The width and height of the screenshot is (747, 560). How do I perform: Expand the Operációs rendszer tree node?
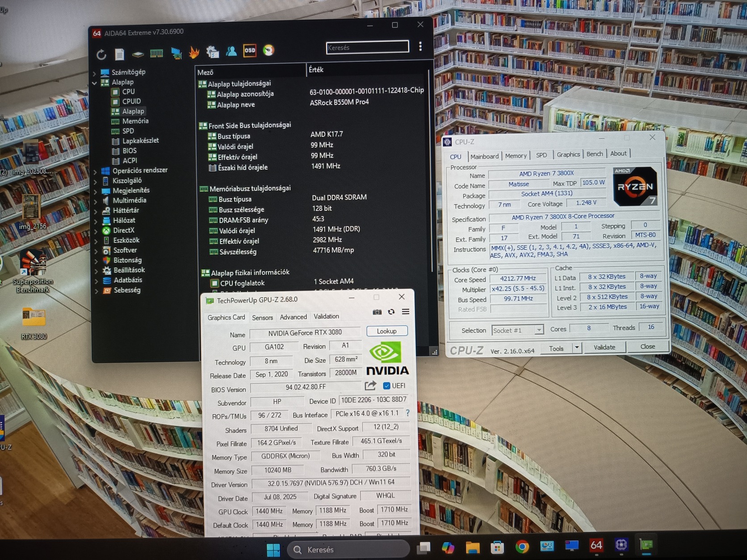click(x=95, y=171)
